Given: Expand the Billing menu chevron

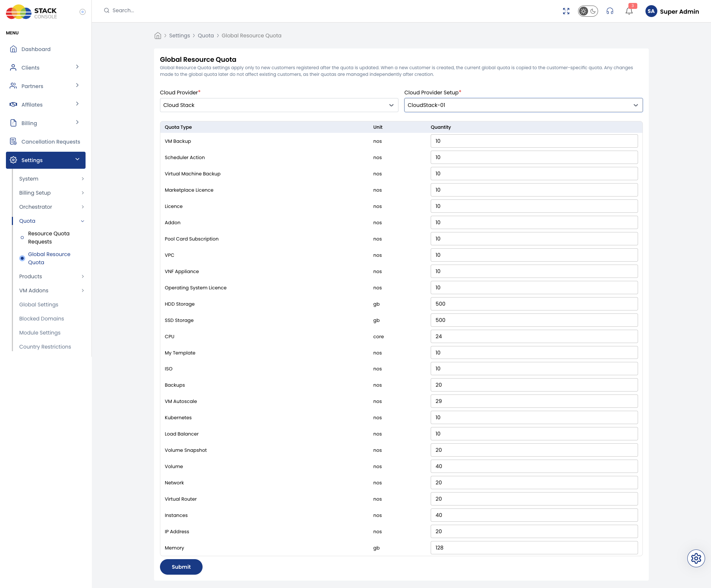Looking at the screenshot, I should (77, 122).
